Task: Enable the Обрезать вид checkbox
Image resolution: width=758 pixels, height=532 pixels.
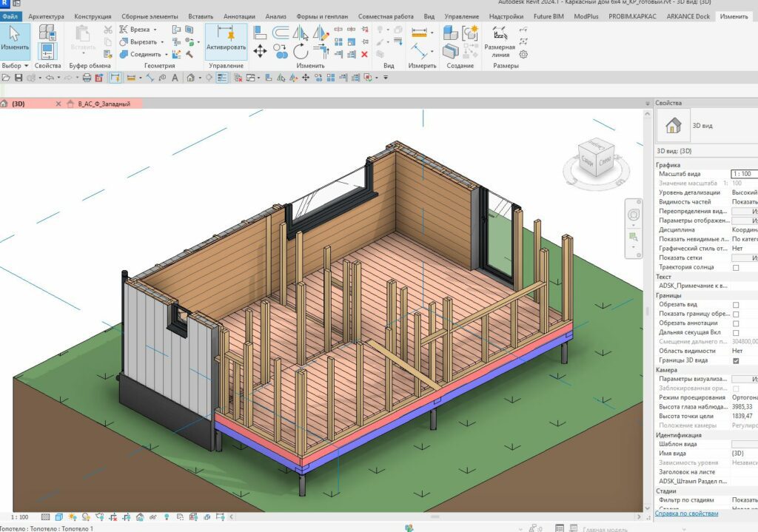Action: pyautogui.click(x=735, y=305)
